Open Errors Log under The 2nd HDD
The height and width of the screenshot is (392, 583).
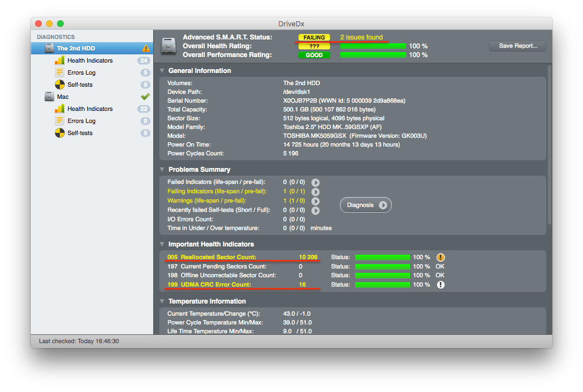pos(81,72)
